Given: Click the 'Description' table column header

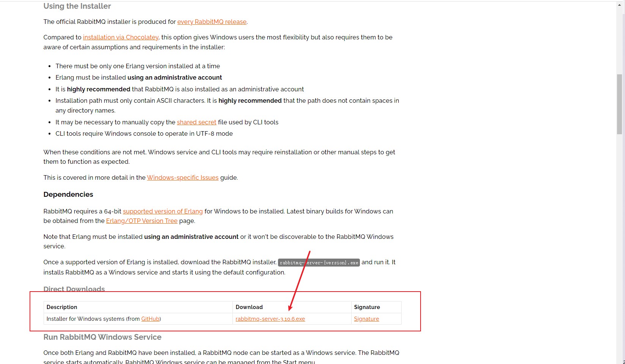Looking at the screenshot, I should [62, 307].
